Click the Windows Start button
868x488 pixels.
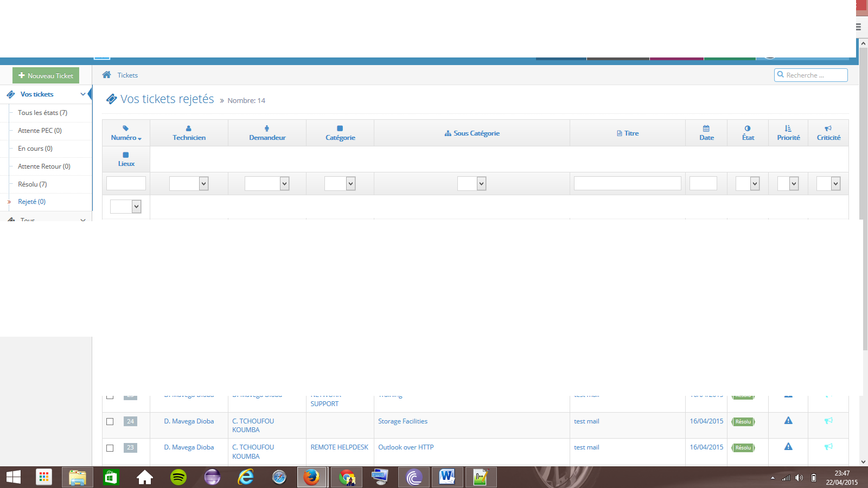(14, 477)
